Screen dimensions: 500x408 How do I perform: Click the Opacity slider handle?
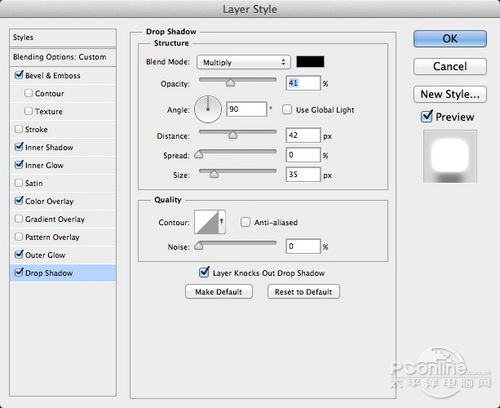click(x=230, y=83)
